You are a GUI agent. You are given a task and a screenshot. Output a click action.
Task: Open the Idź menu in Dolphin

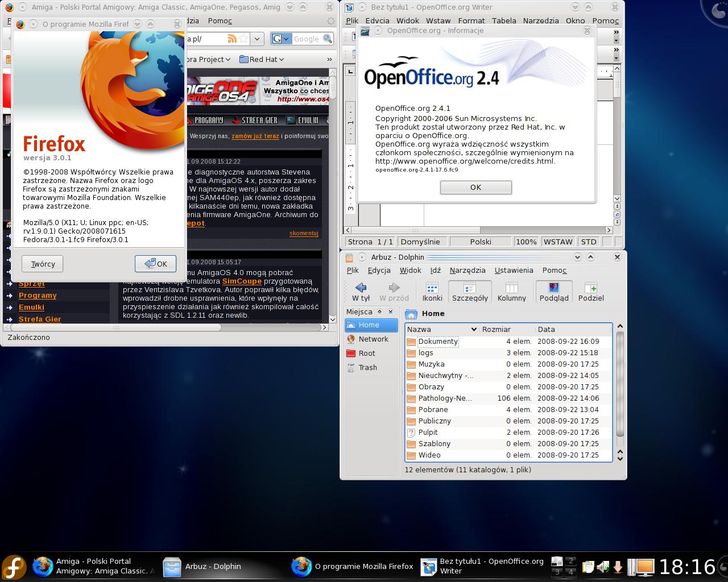436,271
